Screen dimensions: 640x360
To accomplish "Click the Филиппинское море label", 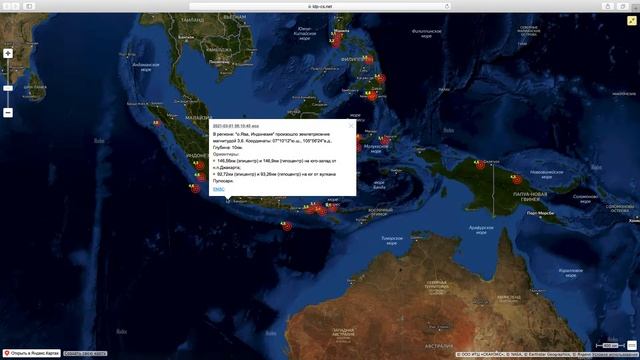I will [x=427, y=33].
